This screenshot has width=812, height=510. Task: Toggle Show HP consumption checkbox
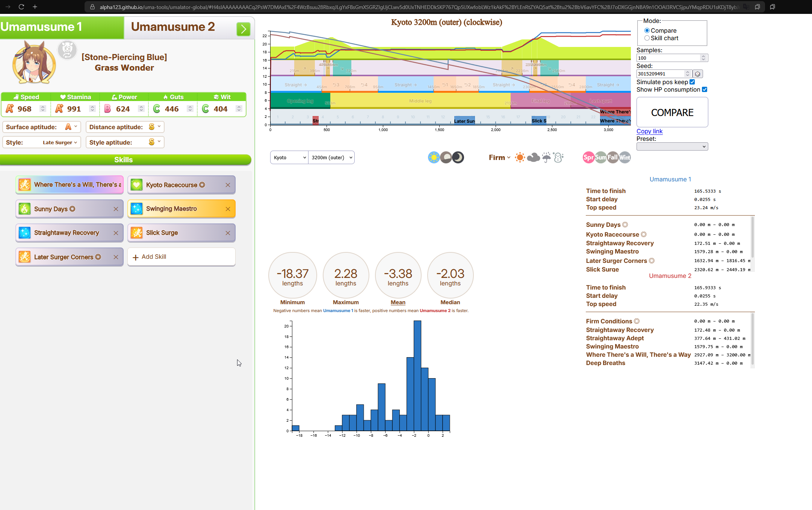(x=705, y=89)
